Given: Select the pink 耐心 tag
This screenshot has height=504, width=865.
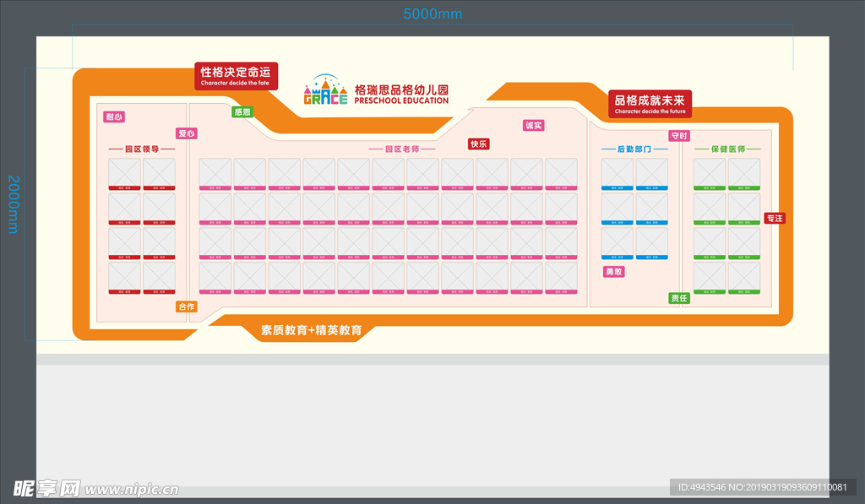Looking at the screenshot, I should 114,117.
